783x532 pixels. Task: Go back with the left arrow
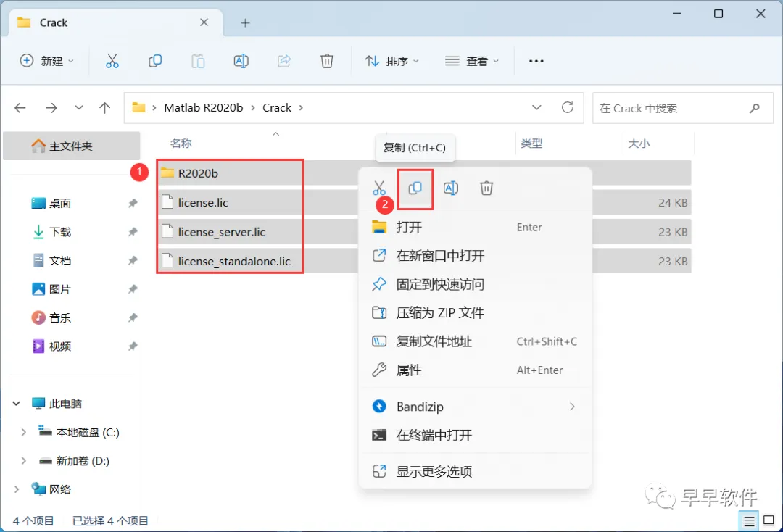coord(20,108)
